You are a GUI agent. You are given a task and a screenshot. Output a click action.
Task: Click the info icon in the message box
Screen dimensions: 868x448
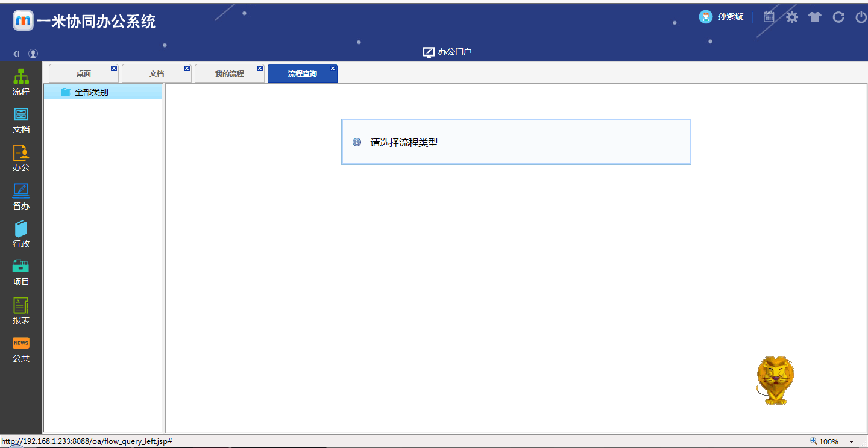[x=357, y=142]
